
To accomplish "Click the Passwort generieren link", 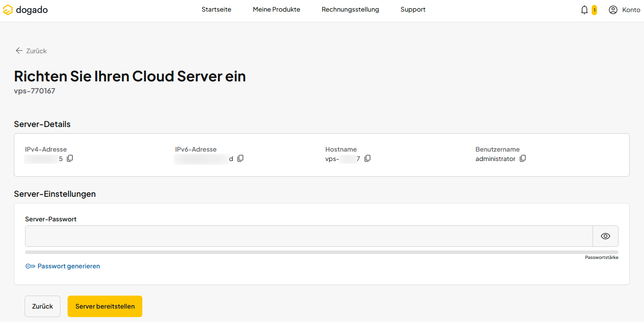I will 69,266.
